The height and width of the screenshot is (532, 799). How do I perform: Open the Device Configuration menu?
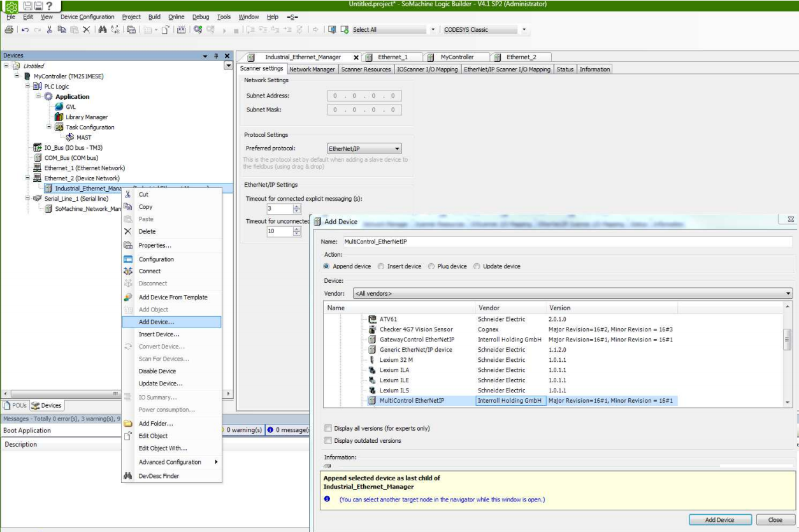(88, 17)
